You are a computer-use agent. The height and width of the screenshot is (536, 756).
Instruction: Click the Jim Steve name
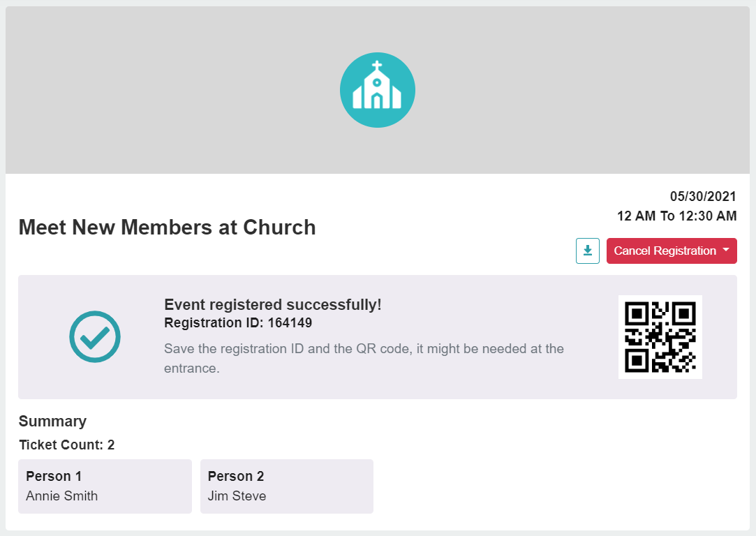(x=237, y=496)
